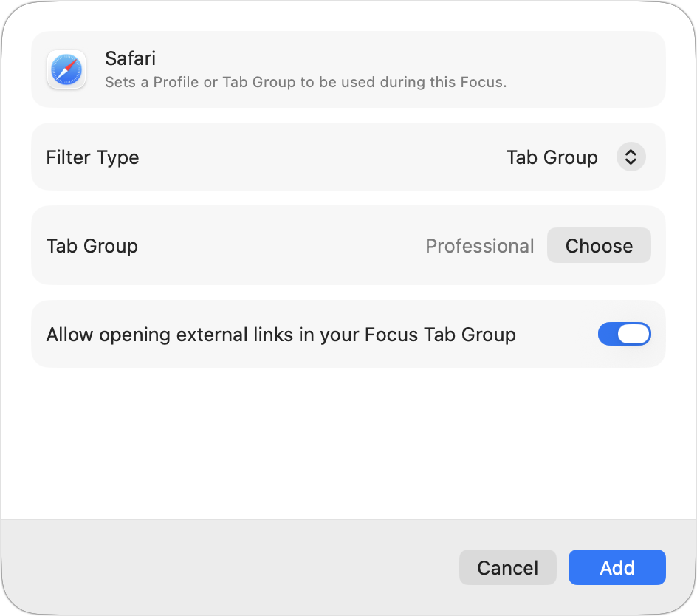Cancel the Safari Focus filter dialog

(x=507, y=567)
